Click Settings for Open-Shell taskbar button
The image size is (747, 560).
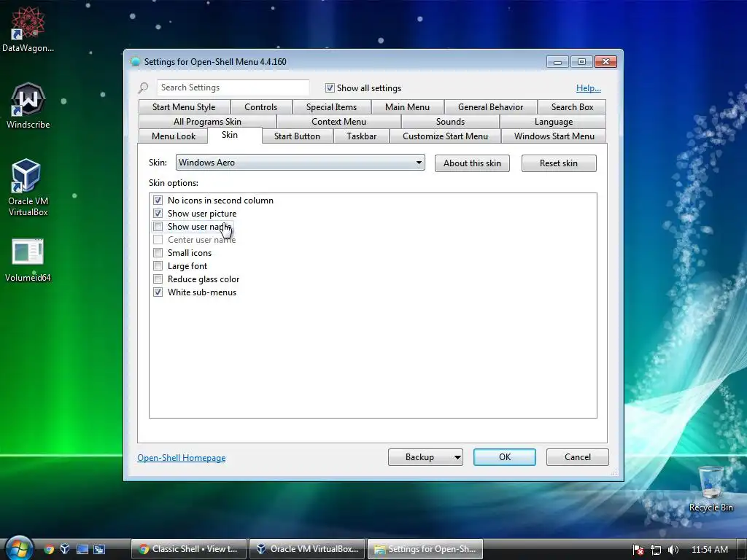click(425, 549)
